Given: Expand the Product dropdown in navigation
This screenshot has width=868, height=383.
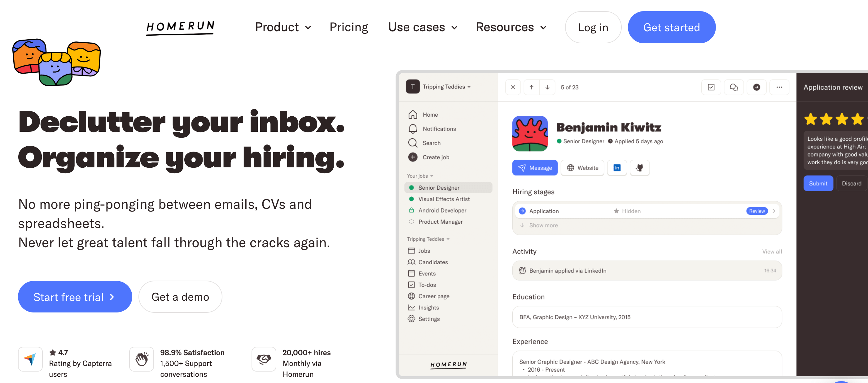Looking at the screenshot, I should pyautogui.click(x=283, y=27).
